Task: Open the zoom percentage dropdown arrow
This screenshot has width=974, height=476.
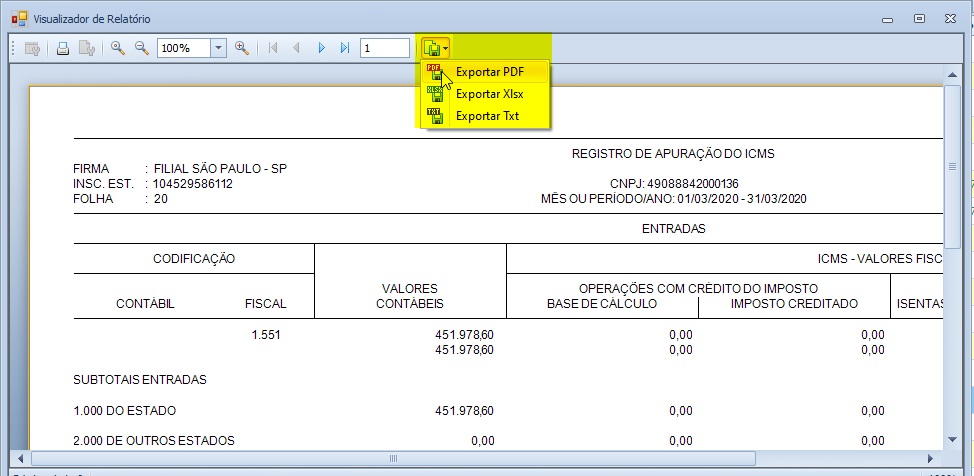Action: click(218, 48)
